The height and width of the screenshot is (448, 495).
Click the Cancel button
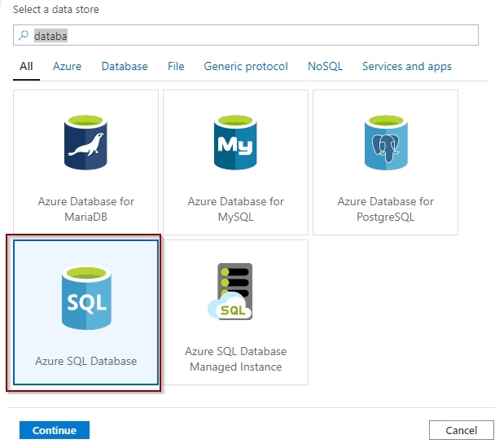(462, 430)
